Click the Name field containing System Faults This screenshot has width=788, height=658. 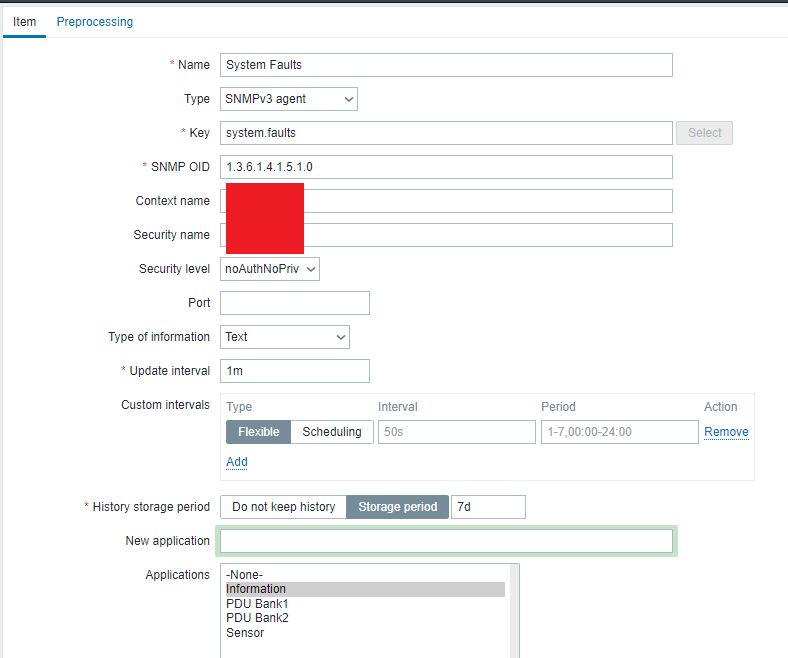click(x=446, y=65)
